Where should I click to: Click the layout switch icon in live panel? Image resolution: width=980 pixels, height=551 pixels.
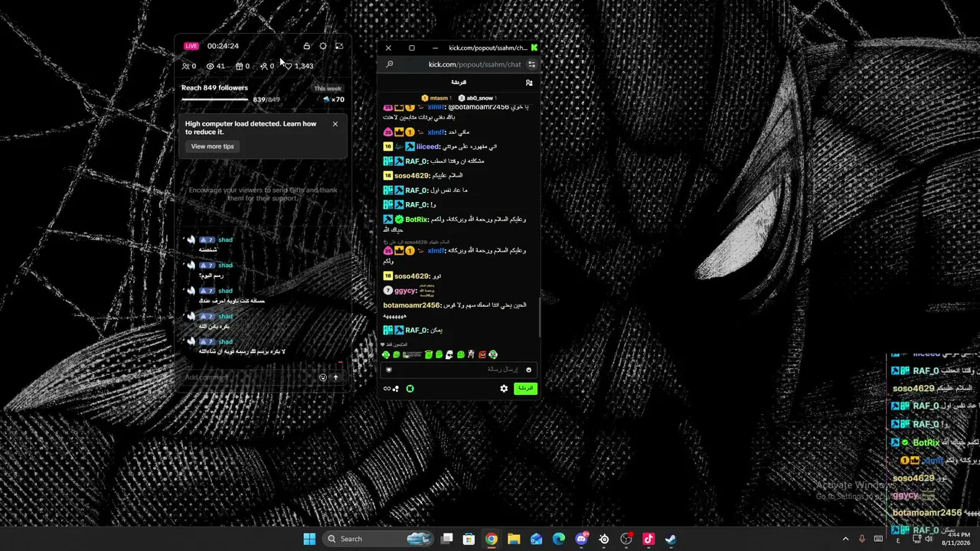339,46
